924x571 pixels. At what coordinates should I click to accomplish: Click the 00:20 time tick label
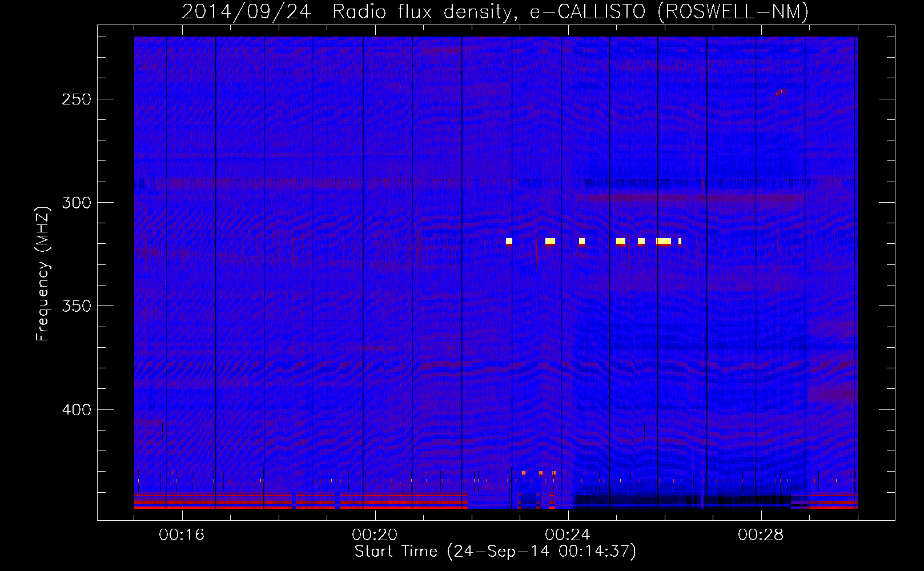pos(375,534)
